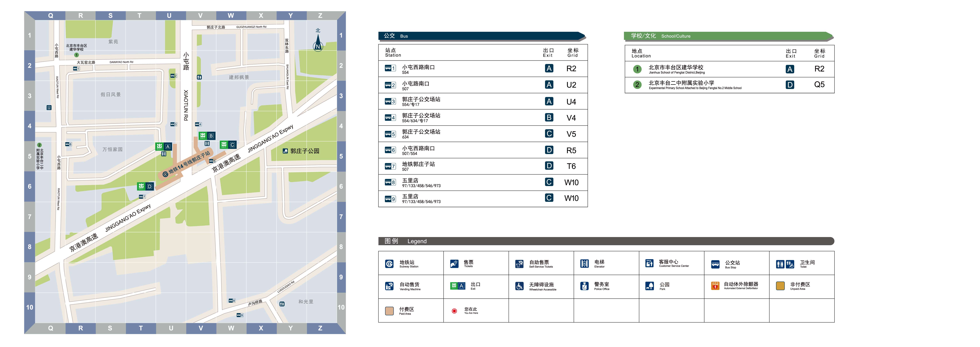Select bus stop 8 marker on the map
The image size is (980, 347).
coord(232,301)
